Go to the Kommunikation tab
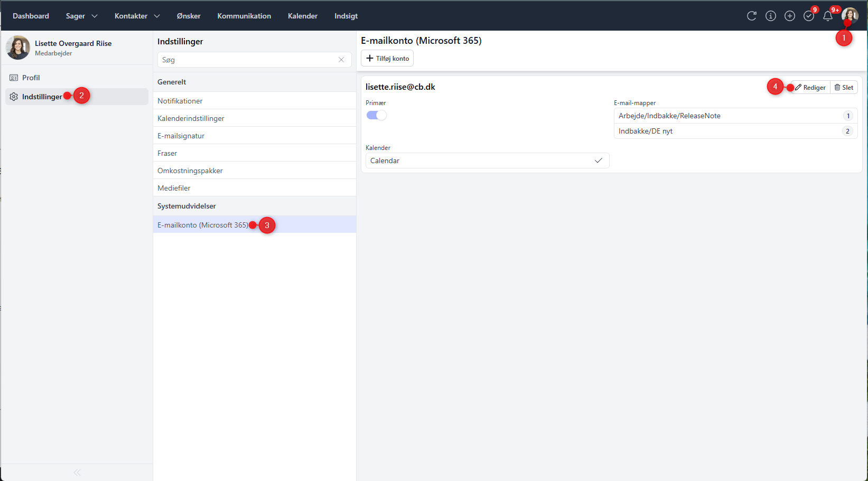Image resolution: width=868 pixels, height=481 pixels. tap(244, 16)
